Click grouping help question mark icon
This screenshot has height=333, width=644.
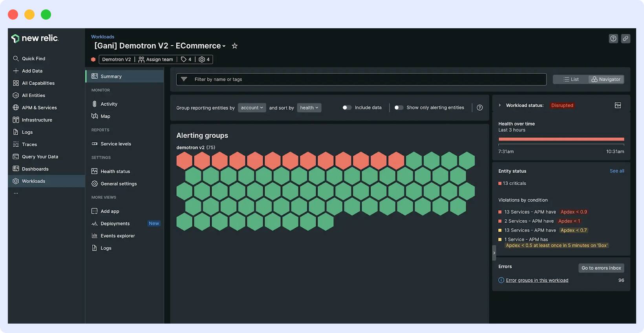[x=480, y=107]
